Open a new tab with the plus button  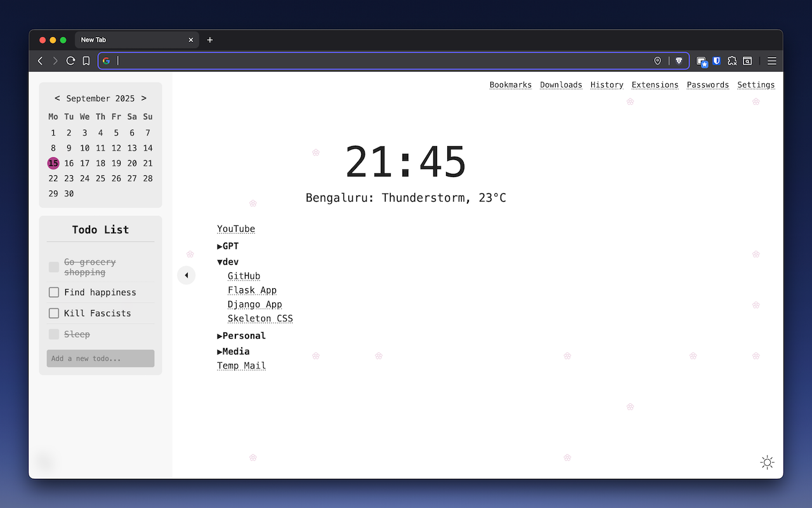[x=210, y=40]
